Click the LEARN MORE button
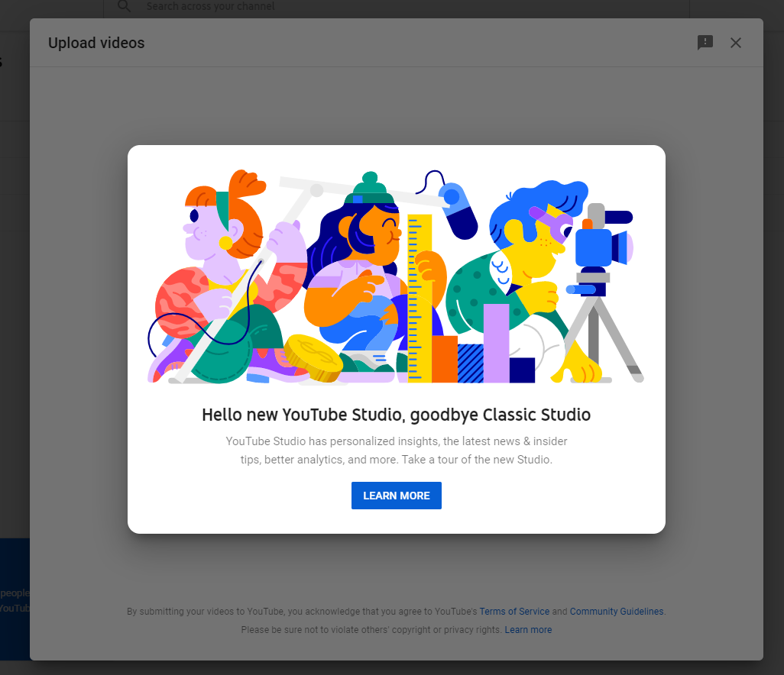Screen dimensions: 784x675 [396, 495]
